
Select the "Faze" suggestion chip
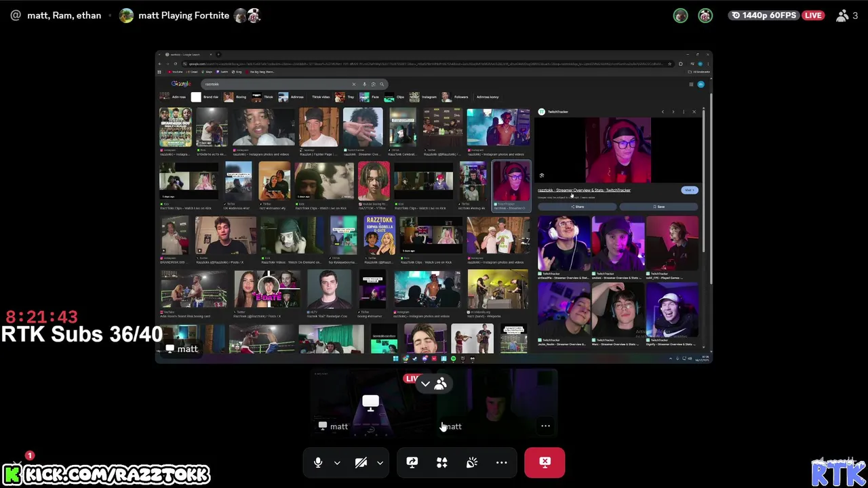tap(370, 97)
